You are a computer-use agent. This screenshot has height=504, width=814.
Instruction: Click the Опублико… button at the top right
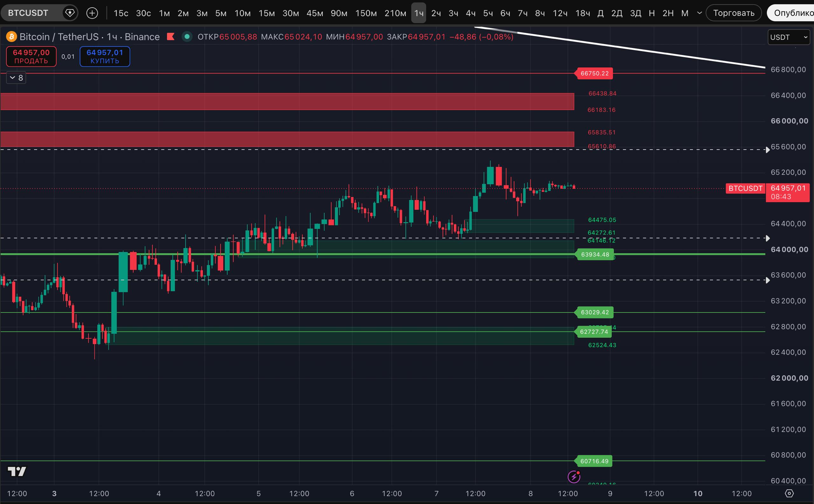click(791, 13)
